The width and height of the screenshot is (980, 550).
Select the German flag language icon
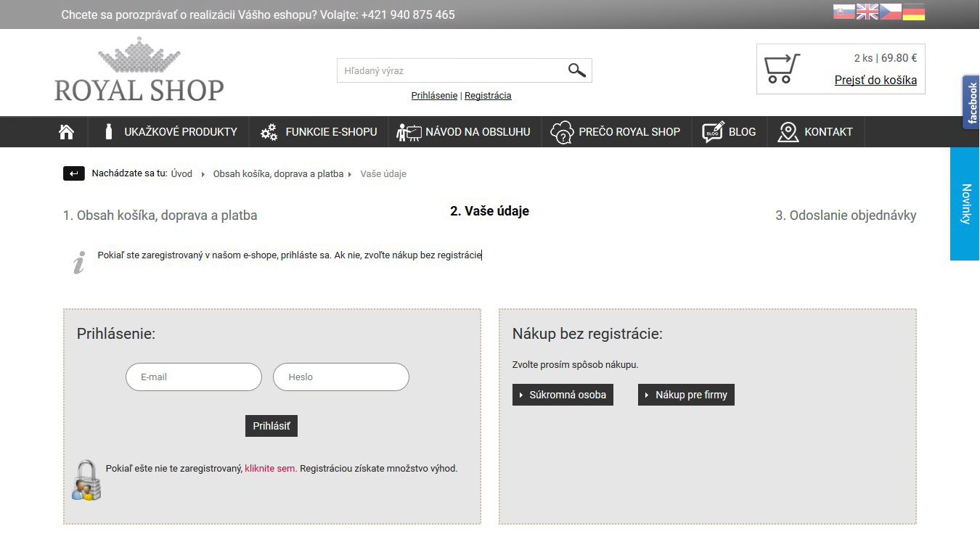pyautogui.click(x=913, y=12)
